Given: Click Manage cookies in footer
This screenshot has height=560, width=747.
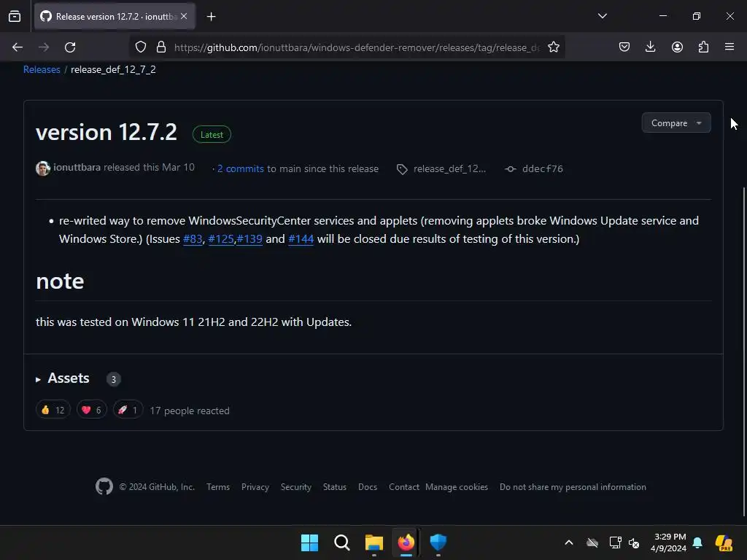Looking at the screenshot, I should coord(457,487).
